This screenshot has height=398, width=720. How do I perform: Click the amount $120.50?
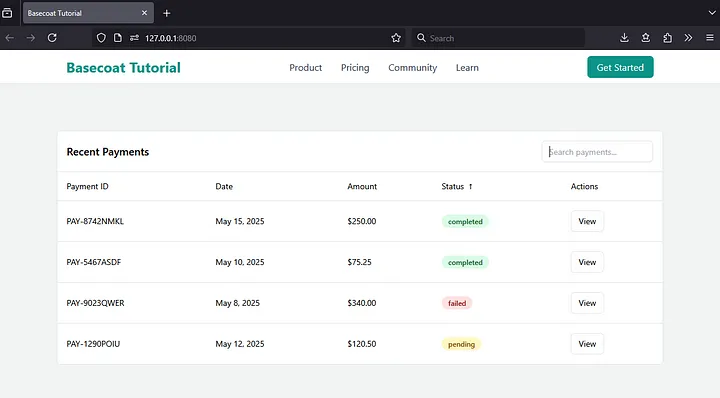[361, 344]
